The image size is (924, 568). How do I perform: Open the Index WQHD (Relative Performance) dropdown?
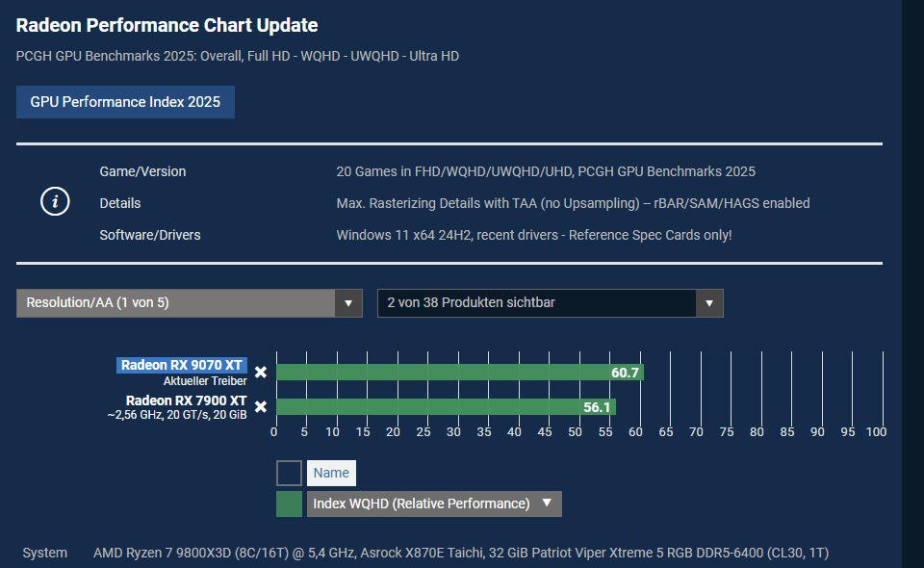434,503
